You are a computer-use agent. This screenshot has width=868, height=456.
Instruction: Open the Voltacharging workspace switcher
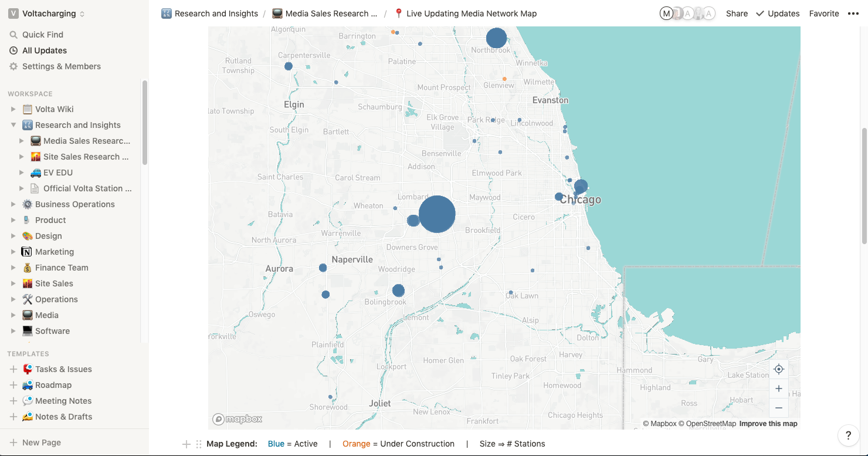tap(47, 13)
